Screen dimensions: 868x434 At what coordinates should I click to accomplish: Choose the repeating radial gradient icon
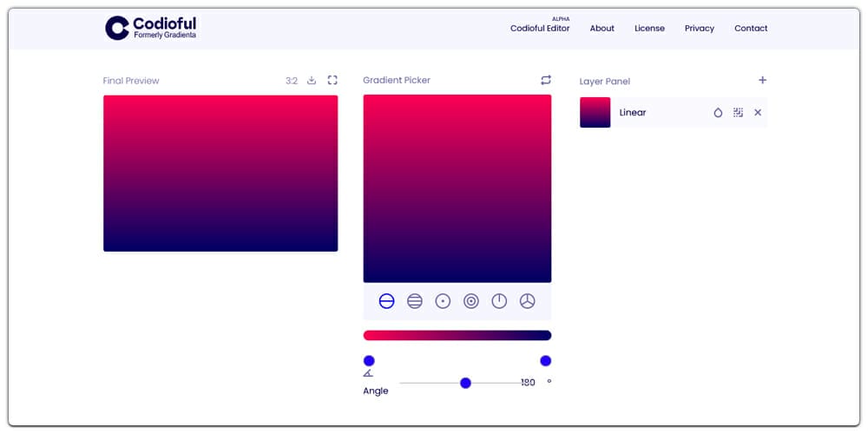coord(471,301)
